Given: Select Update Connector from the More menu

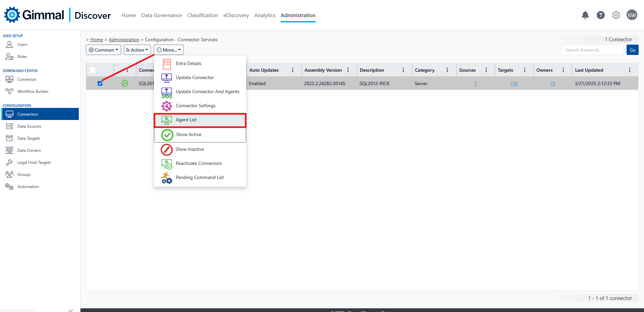Looking at the screenshot, I should coord(195,77).
